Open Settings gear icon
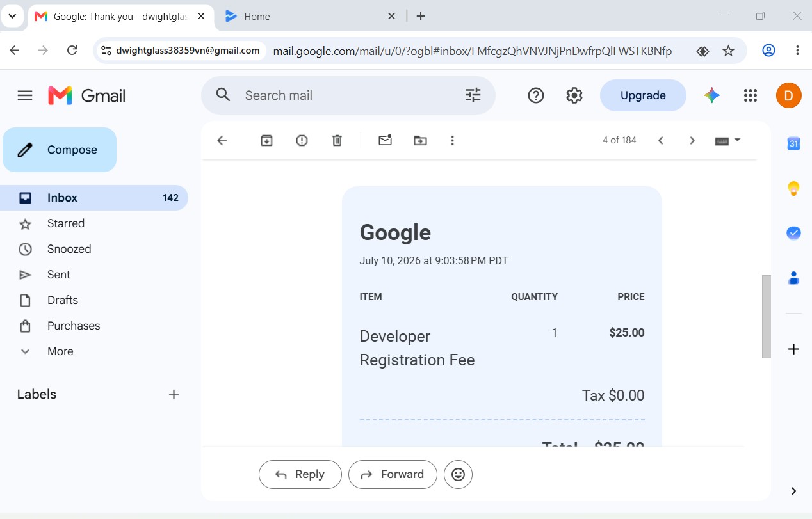Image resolution: width=812 pixels, height=519 pixels. click(x=574, y=95)
